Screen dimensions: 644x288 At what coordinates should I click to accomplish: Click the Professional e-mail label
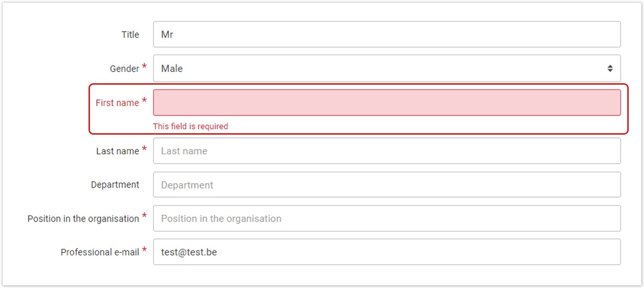tap(100, 252)
